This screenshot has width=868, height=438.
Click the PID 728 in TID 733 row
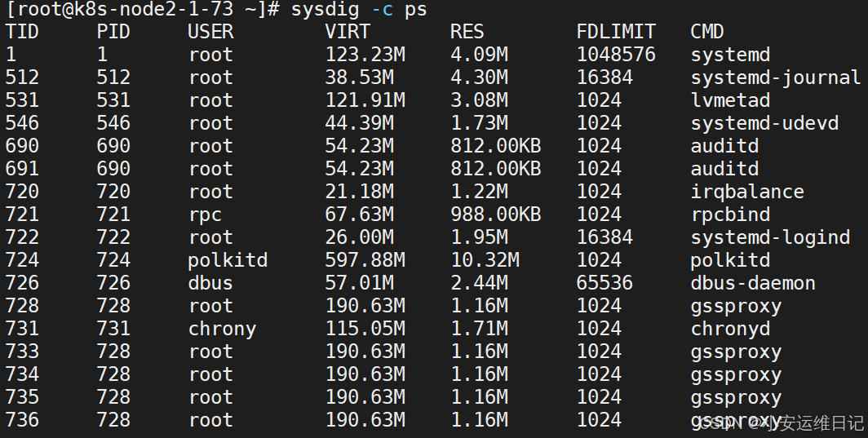113,352
